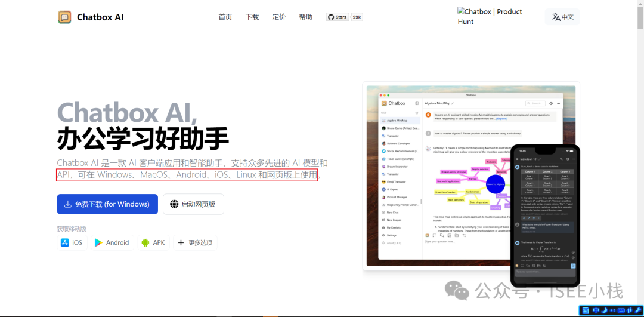Click the [Expand] link in preview chat
This screenshot has height=317, width=644.
coord(501,118)
